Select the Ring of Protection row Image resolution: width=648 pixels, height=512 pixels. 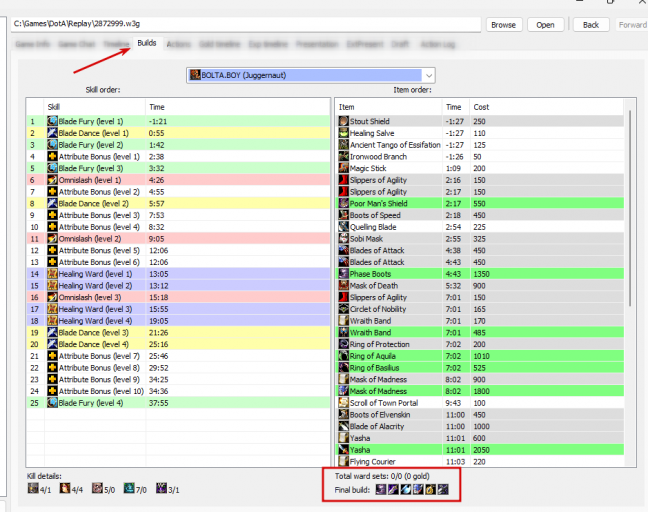tap(480, 344)
